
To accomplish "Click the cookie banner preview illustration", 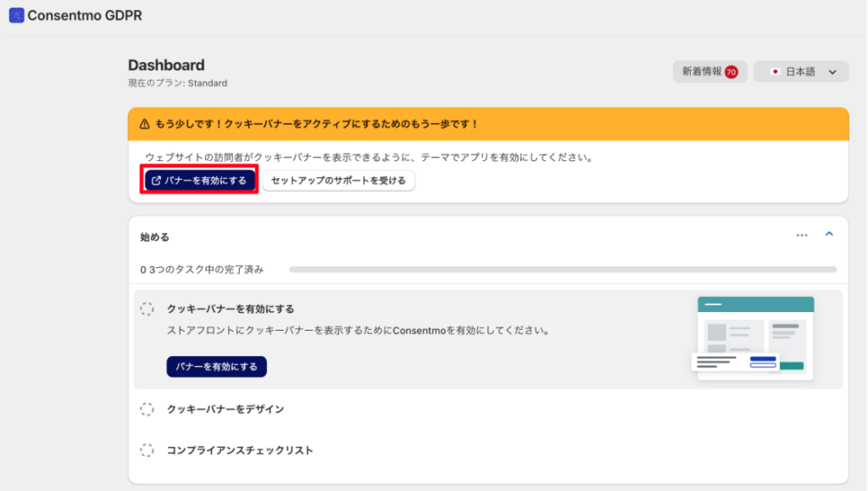I will point(753,338).
